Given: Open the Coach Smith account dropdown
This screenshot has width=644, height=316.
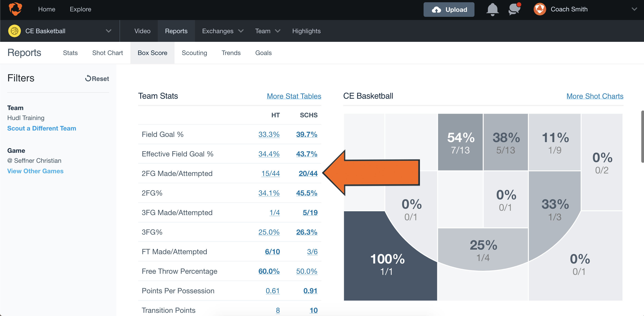Looking at the screenshot, I should coord(634,9).
